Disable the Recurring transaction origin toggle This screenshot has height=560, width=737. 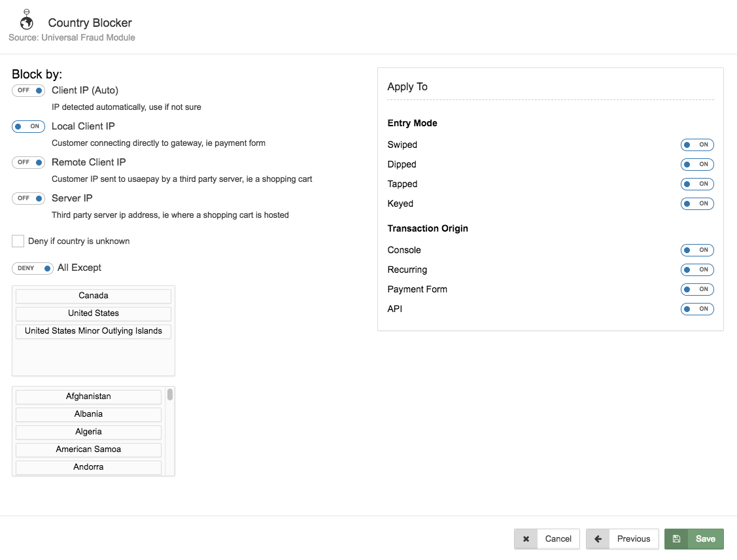click(x=696, y=270)
